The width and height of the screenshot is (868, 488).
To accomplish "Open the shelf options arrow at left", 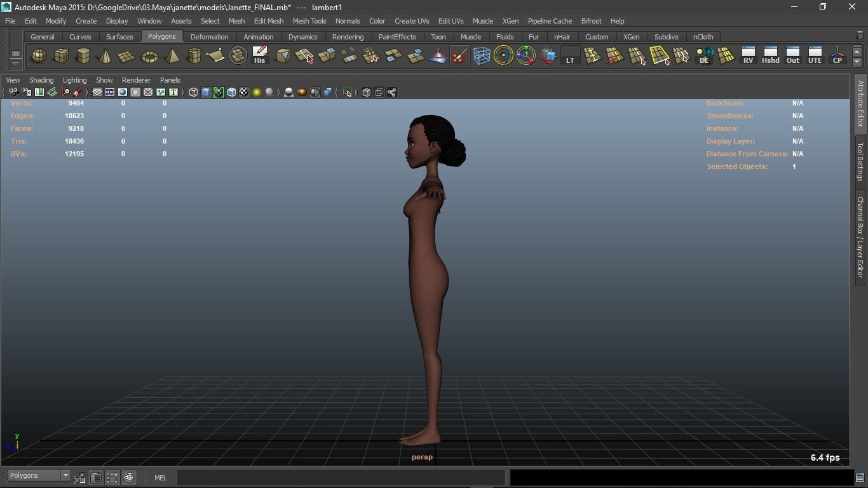I will pos(16,64).
